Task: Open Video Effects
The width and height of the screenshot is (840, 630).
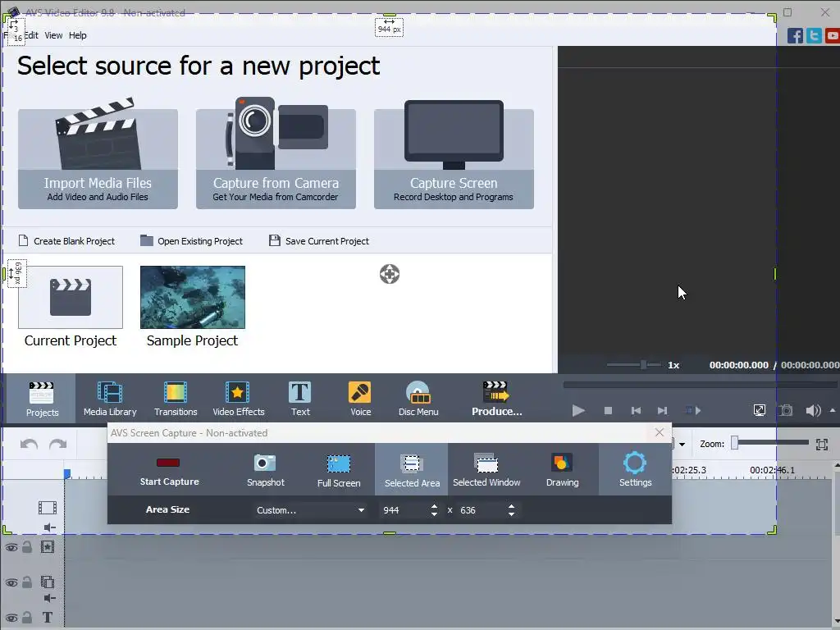Action: coord(239,399)
